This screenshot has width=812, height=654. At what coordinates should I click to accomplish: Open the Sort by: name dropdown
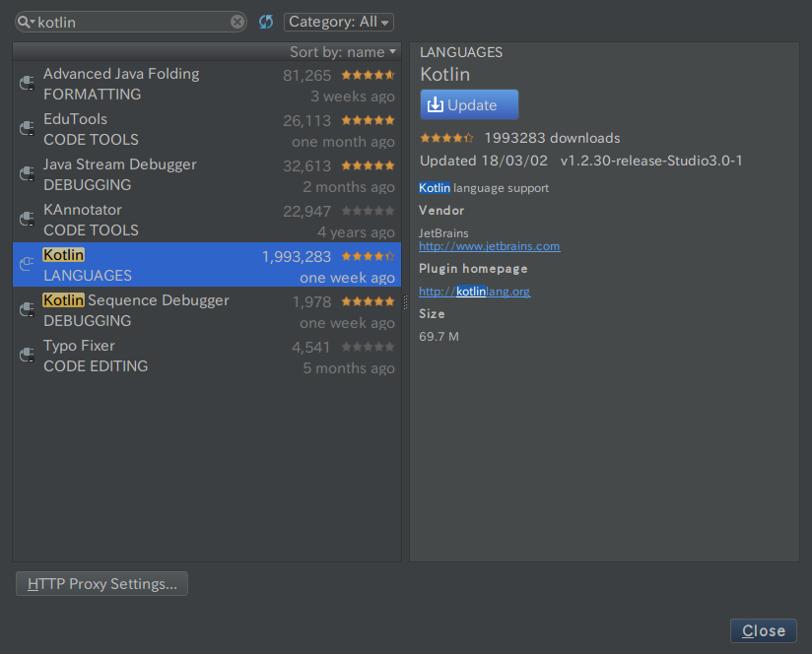pyautogui.click(x=343, y=52)
